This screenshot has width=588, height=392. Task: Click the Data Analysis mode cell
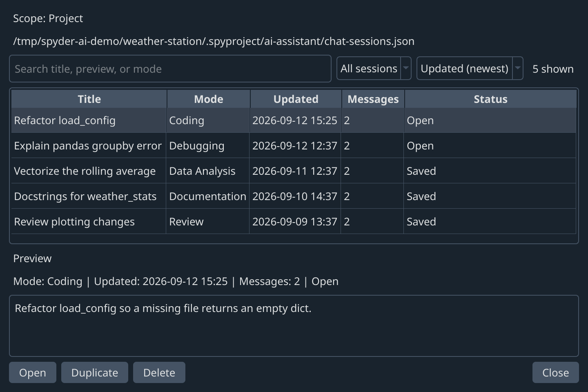(208, 171)
